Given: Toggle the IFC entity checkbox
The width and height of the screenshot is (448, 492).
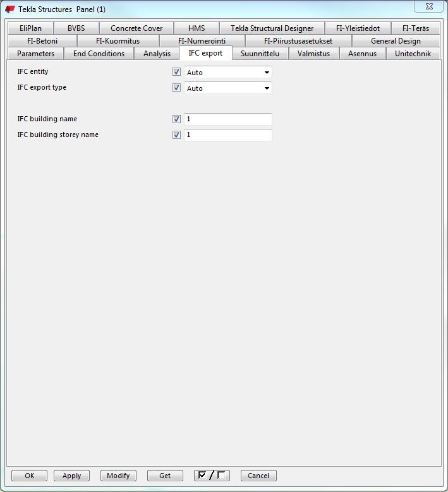Looking at the screenshot, I should (x=176, y=72).
